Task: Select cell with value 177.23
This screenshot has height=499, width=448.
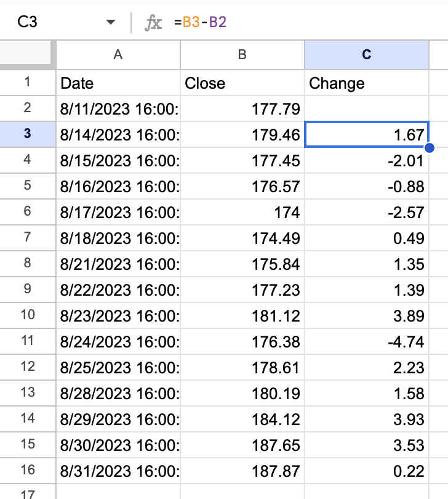Action: 242,290
